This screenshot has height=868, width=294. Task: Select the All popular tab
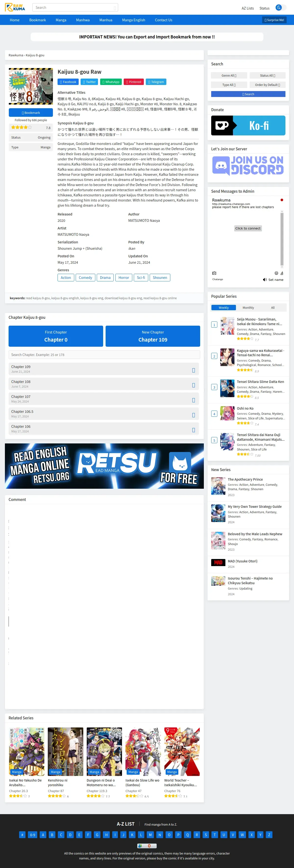(273, 308)
